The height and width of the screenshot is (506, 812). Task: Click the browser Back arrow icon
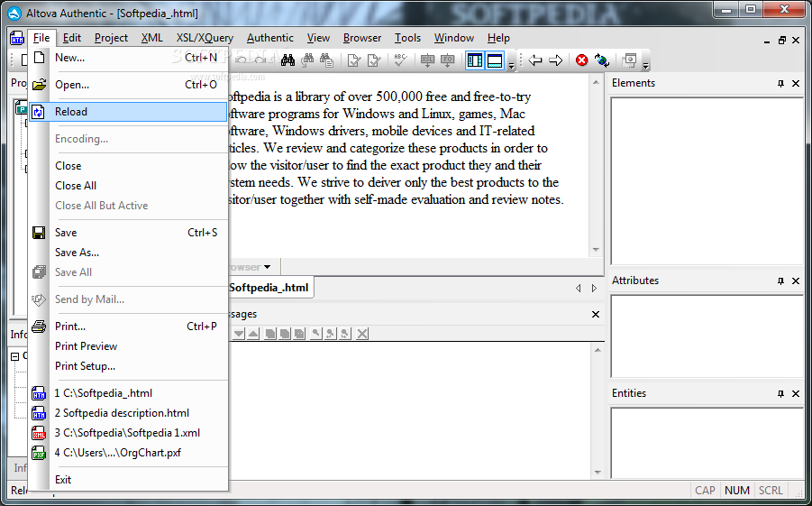pyautogui.click(x=535, y=60)
